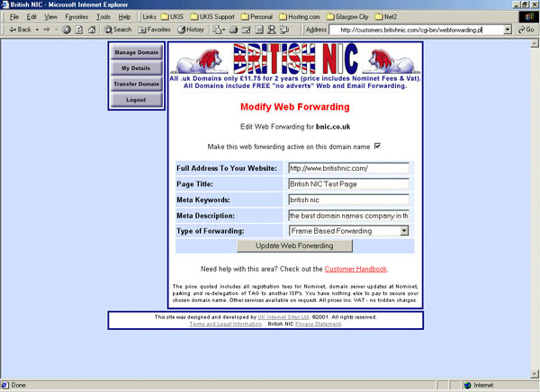Image resolution: width=540 pixels, height=392 pixels.
Task: Open the Tools menu
Action: (103, 17)
